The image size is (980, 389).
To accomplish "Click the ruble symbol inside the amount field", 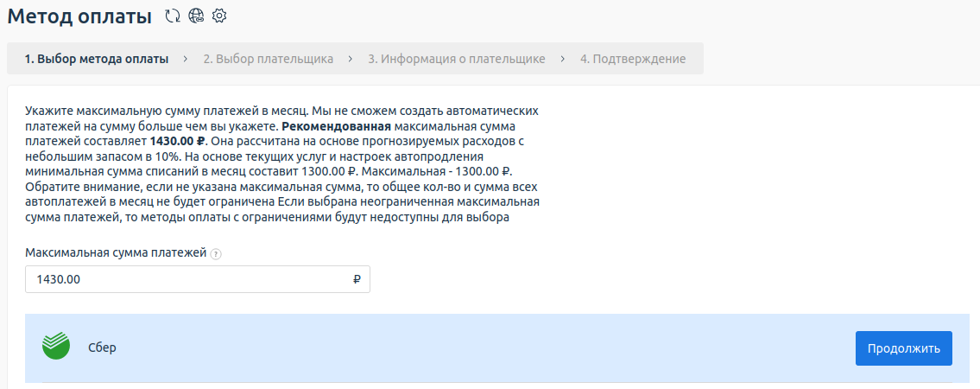I will tap(357, 279).
